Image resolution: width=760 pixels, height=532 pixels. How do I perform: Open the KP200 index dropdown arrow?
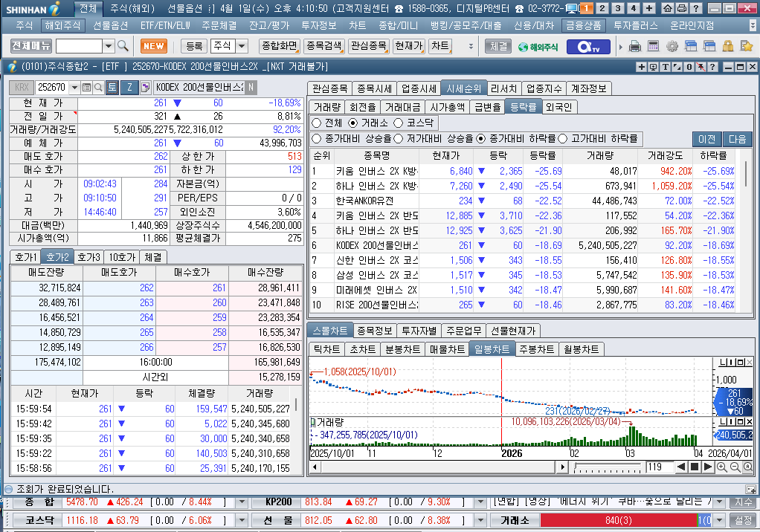click(481, 502)
